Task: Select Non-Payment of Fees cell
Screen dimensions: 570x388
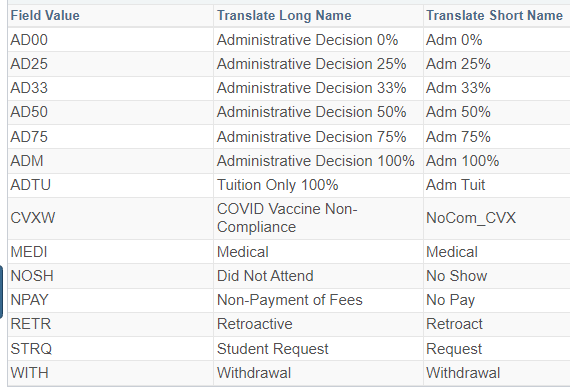Action: 289,300
